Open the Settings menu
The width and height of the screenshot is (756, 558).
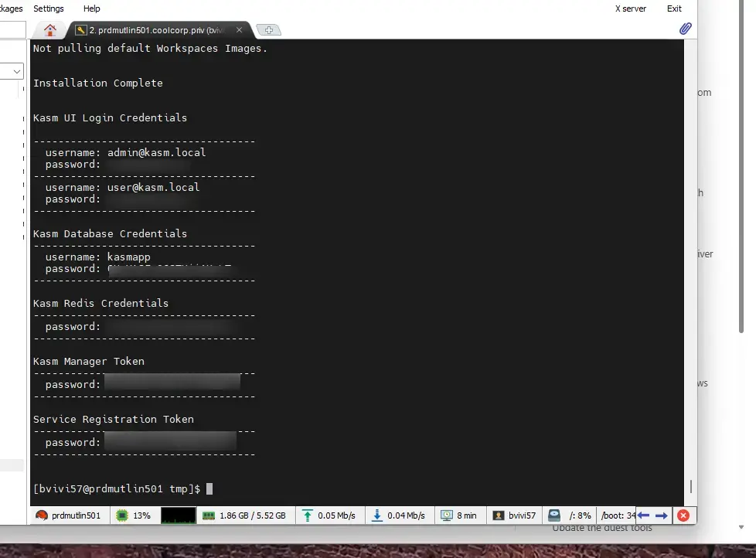[x=49, y=9]
